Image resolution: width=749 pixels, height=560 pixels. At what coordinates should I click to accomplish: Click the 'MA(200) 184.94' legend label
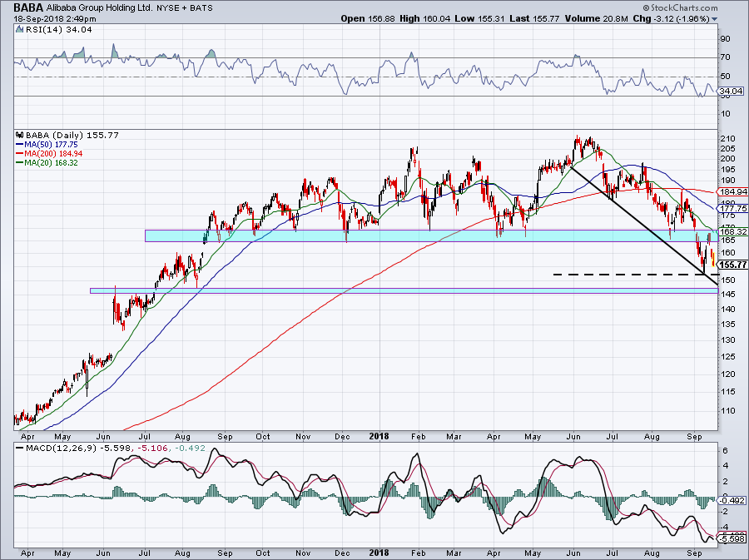click(x=53, y=154)
